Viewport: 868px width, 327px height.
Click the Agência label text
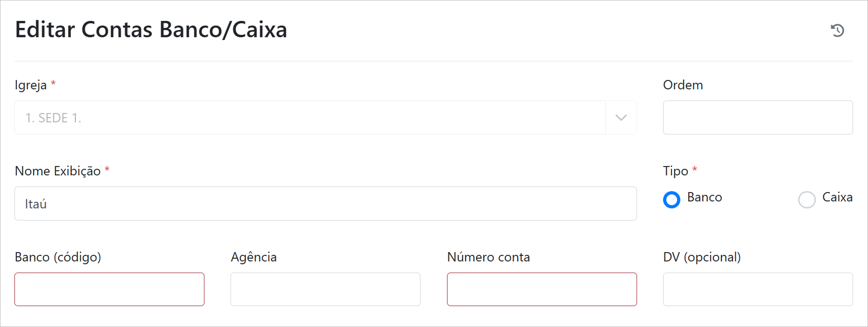(x=254, y=257)
